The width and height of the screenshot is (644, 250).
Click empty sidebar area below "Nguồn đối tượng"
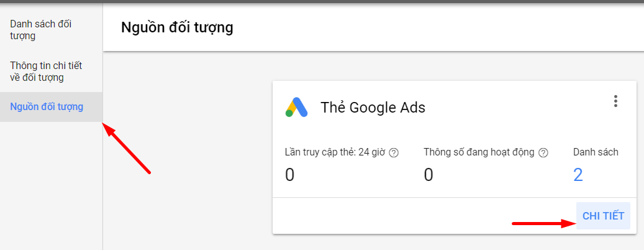tap(50, 187)
